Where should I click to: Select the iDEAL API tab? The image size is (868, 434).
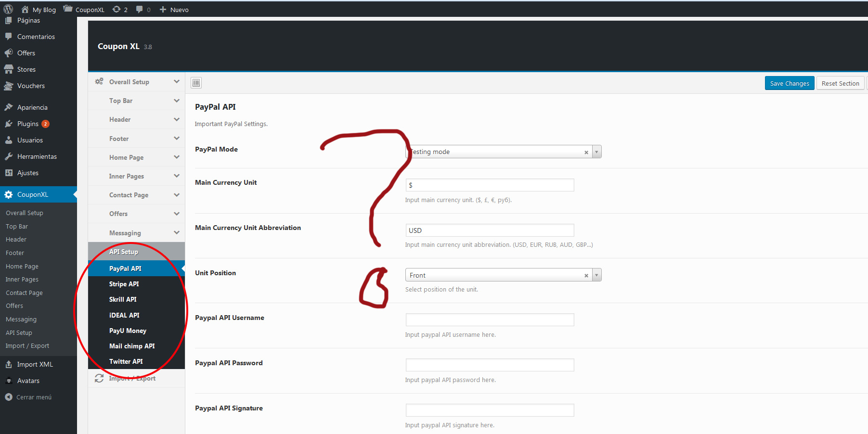[x=137, y=315]
